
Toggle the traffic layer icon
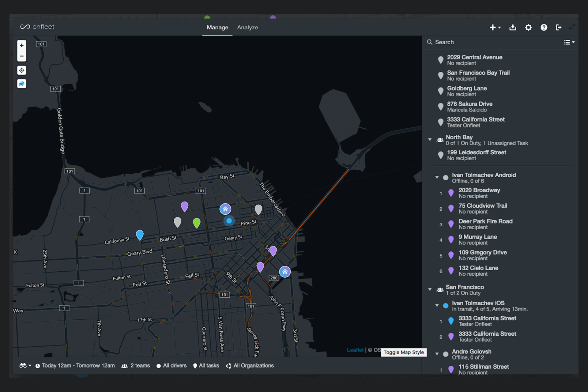[21, 84]
